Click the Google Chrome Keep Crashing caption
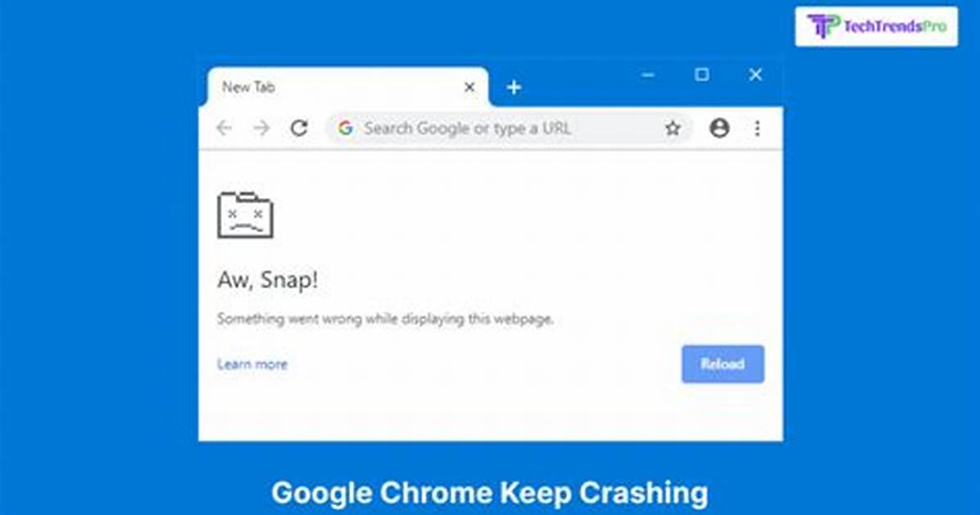This screenshot has height=515, width=980. click(x=490, y=493)
